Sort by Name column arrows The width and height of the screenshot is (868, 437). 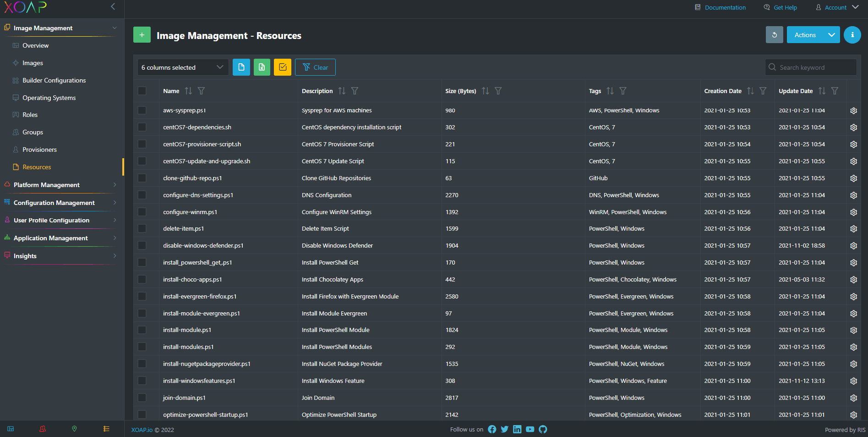[188, 91]
